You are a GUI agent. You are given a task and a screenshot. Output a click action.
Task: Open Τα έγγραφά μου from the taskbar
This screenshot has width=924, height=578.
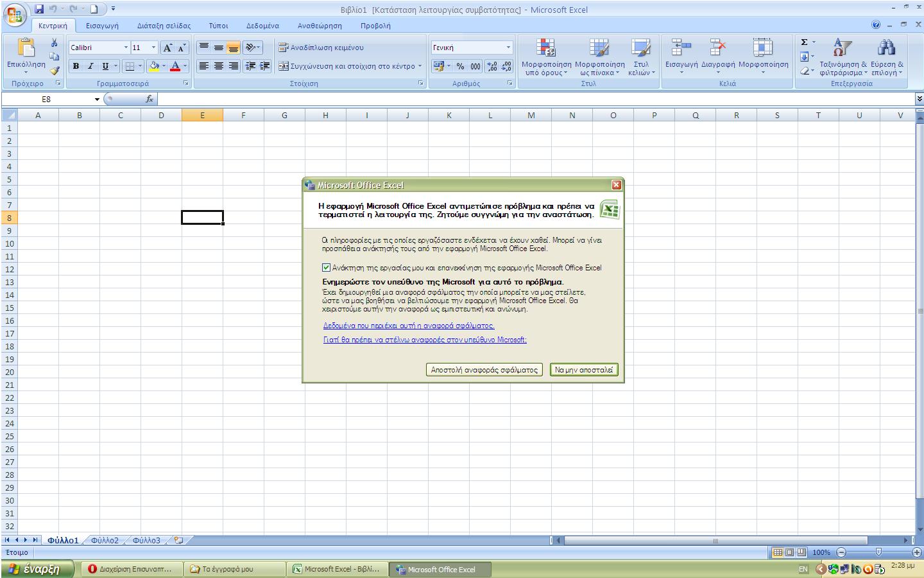coord(235,569)
